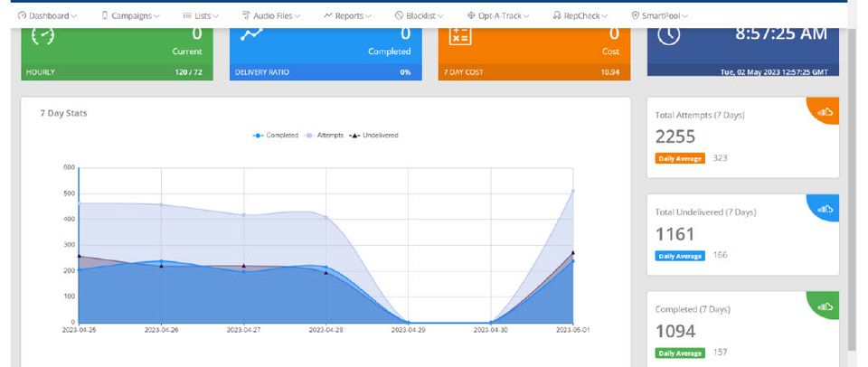Open the Blacklist menu
The image size is (868, 367).
[421, 15]
